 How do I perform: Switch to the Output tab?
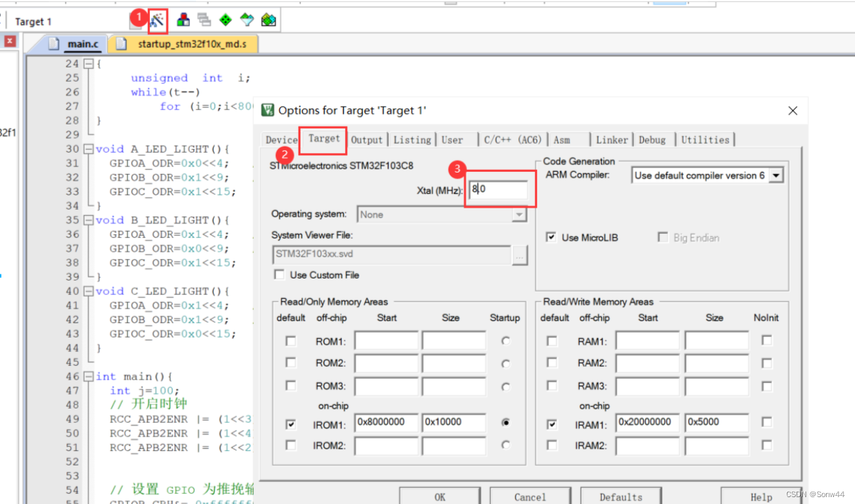tap(367, 140)
